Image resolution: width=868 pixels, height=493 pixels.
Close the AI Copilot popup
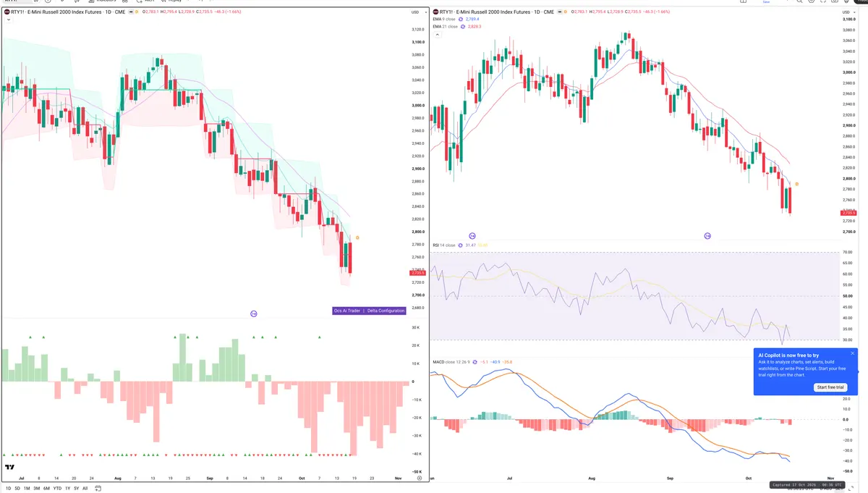pos(852,353)
